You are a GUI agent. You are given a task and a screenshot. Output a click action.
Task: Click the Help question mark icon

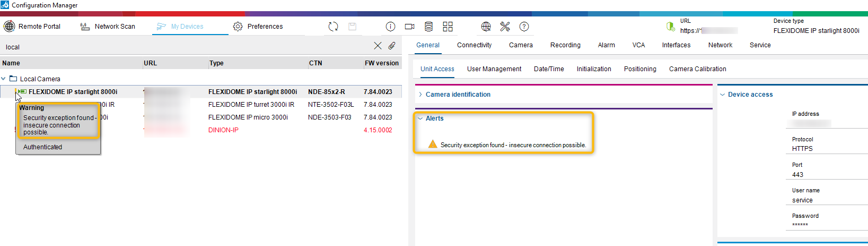point(524,27)
